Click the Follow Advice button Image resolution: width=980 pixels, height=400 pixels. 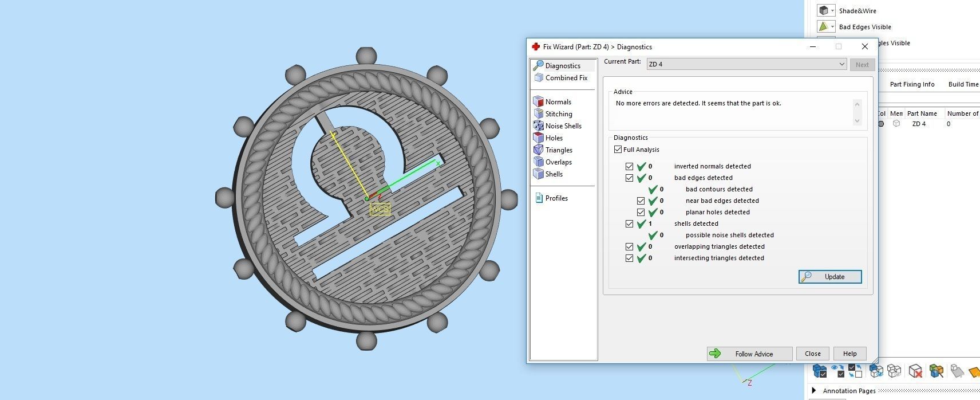(x=749, y=354)
